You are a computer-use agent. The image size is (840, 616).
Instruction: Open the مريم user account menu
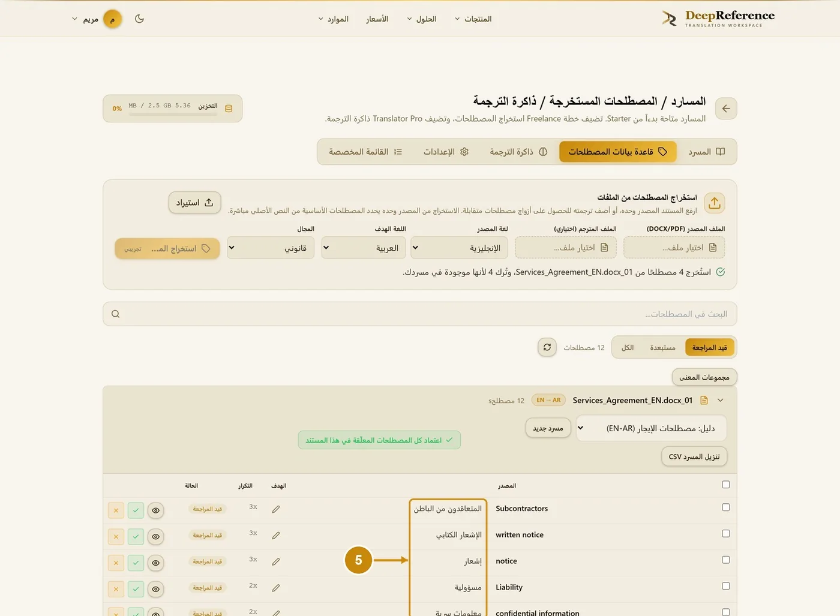97,19
